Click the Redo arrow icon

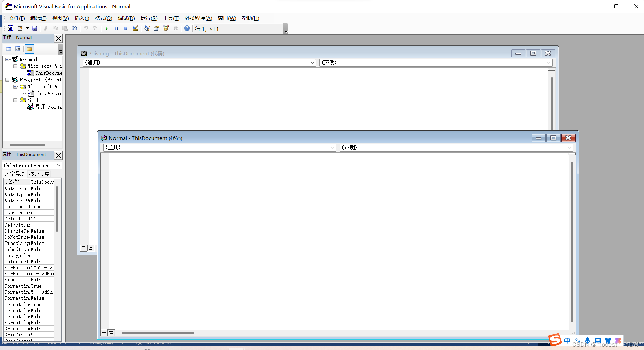(x=96, y=28)
